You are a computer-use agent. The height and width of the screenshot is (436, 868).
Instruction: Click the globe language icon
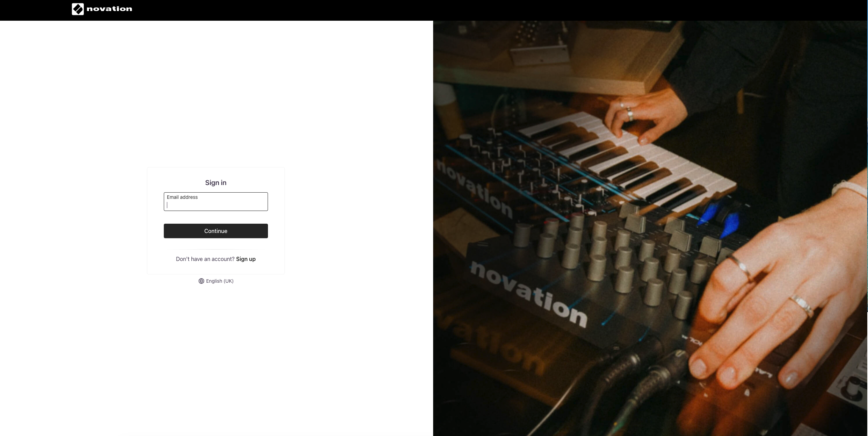click(x=201, y=281)
